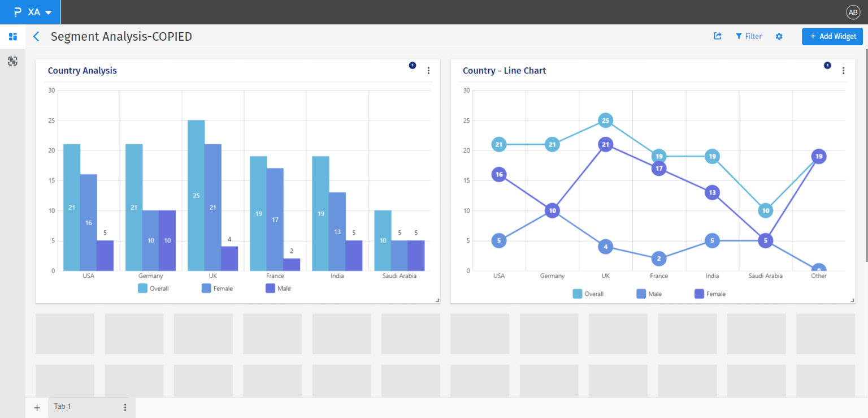The image size is (868, 418).
Task: Add a new tab with plus icon
Action: 37,407
